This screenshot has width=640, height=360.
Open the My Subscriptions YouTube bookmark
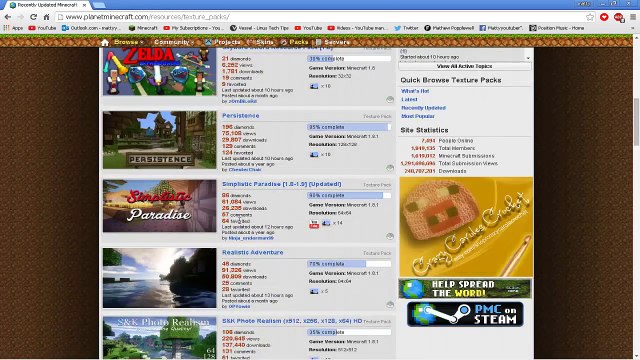click(193, 28)
